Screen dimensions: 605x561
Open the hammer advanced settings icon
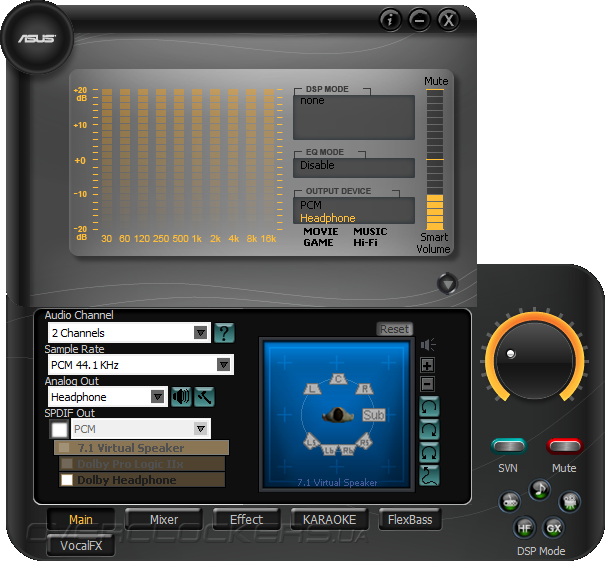click(x=204, y=397)
